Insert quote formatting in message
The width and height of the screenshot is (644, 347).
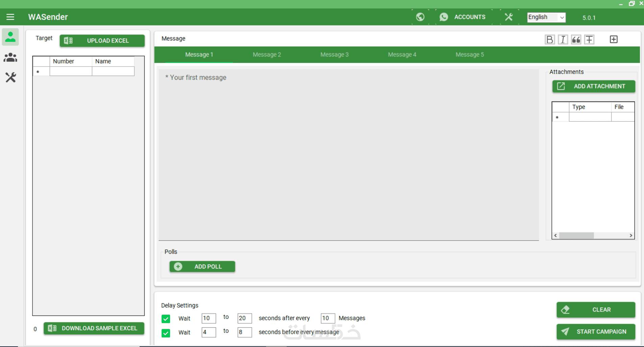576,40
